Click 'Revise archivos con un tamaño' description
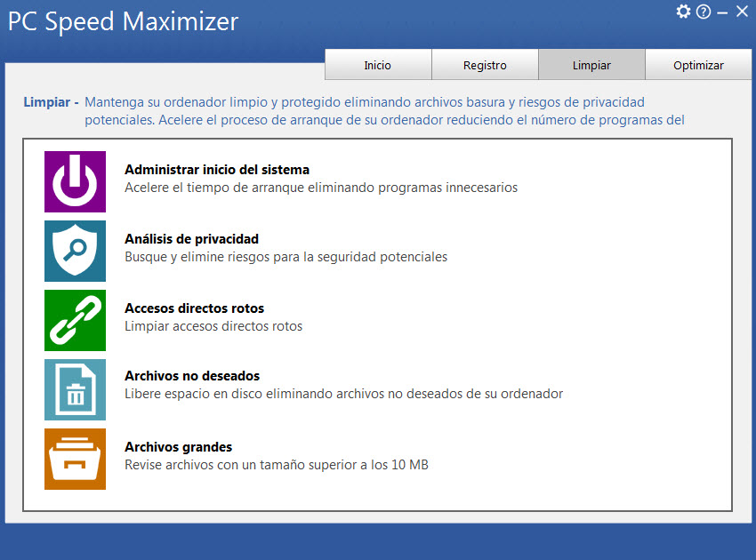756x560 pixels. pyautogui.click(x=277, y=465)
